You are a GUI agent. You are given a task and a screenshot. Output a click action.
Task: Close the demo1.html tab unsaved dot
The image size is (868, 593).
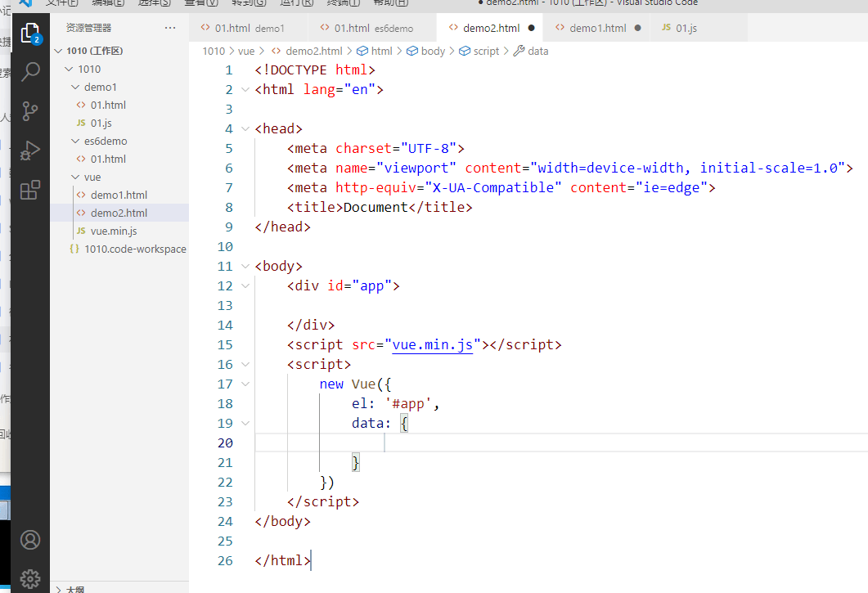pyautogui.click(x=638, y=28)
